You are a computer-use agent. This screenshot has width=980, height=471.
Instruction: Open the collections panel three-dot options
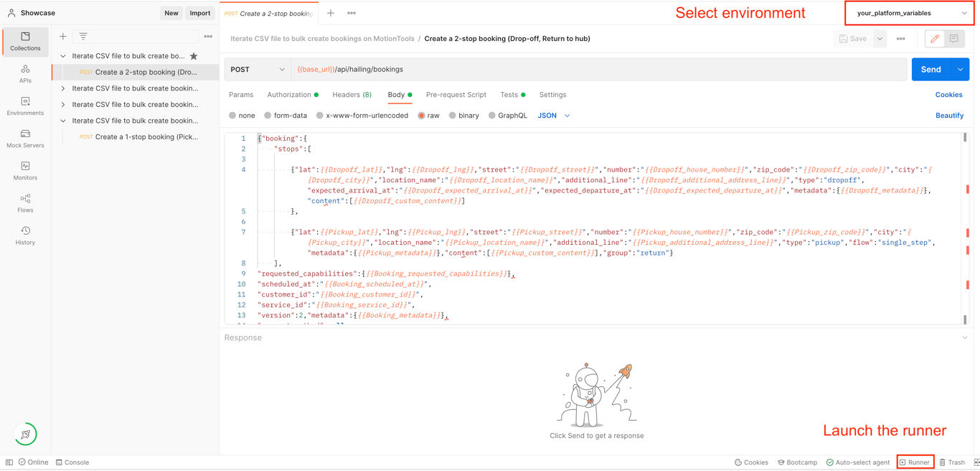(208, 36)
